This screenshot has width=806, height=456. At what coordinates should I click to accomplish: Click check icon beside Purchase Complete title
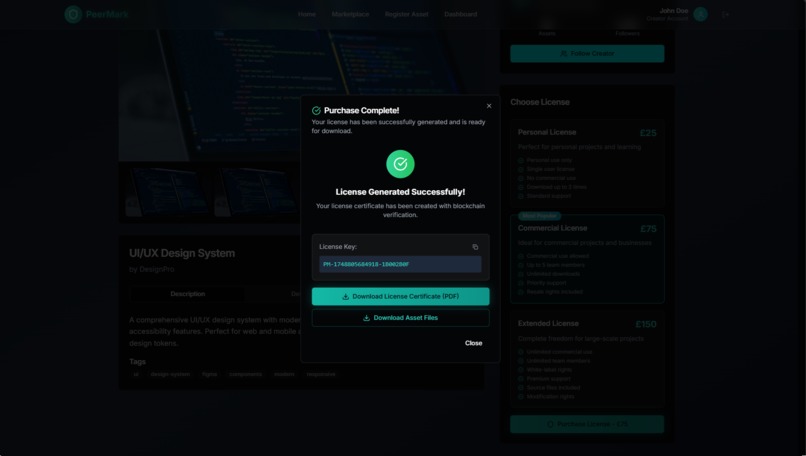tap(316, 111)
